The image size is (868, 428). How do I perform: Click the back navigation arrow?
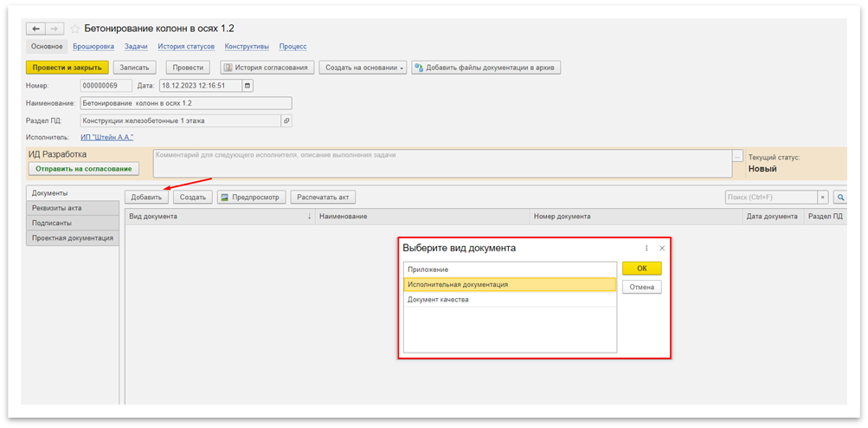pyautogui.click(x=36, y=29)
